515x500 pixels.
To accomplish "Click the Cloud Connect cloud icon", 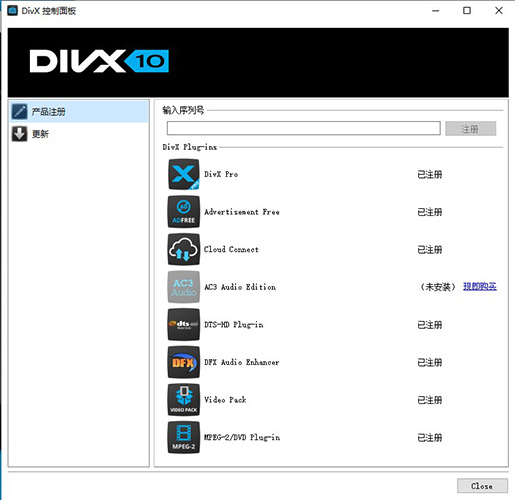I will (x=184, y=249).
